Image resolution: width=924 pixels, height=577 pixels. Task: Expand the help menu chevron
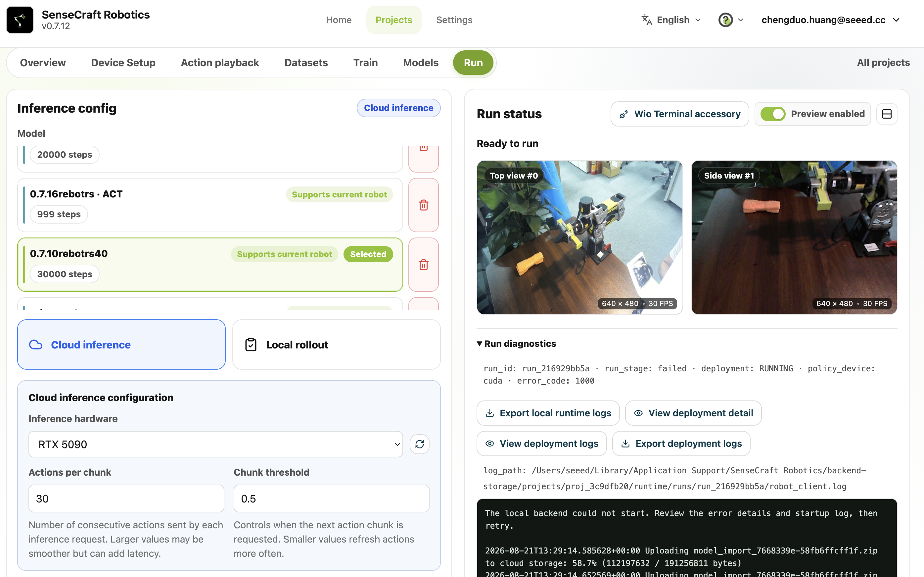tap(741, 20)
